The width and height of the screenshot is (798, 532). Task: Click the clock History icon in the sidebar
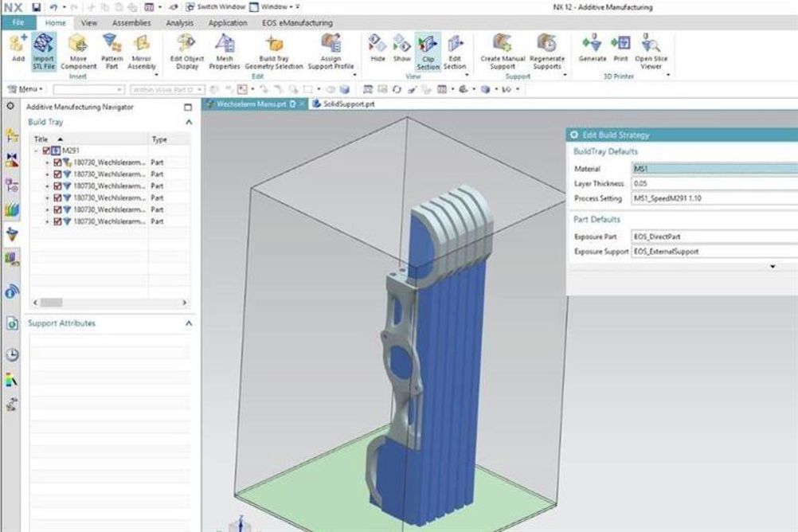(12, 354)
